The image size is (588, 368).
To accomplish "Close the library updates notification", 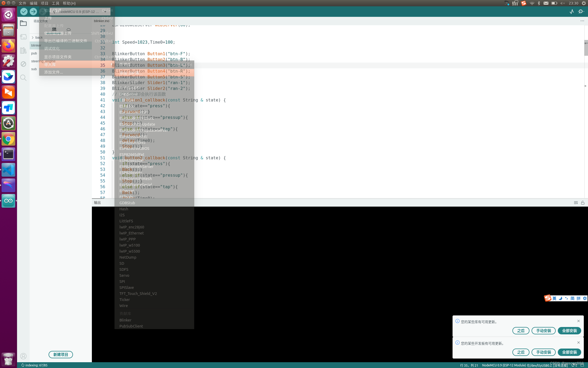I will tap(579, 321).
